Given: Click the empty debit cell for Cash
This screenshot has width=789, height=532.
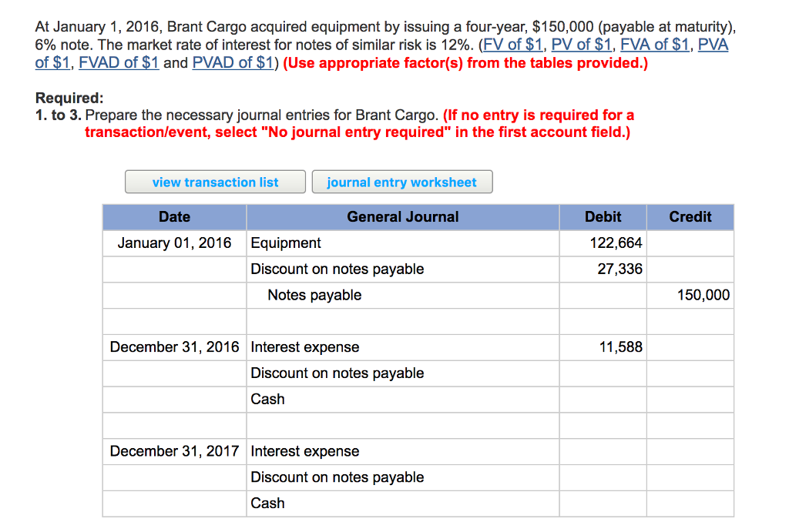Looking at the screenshot, I should [x=603, y=399].
